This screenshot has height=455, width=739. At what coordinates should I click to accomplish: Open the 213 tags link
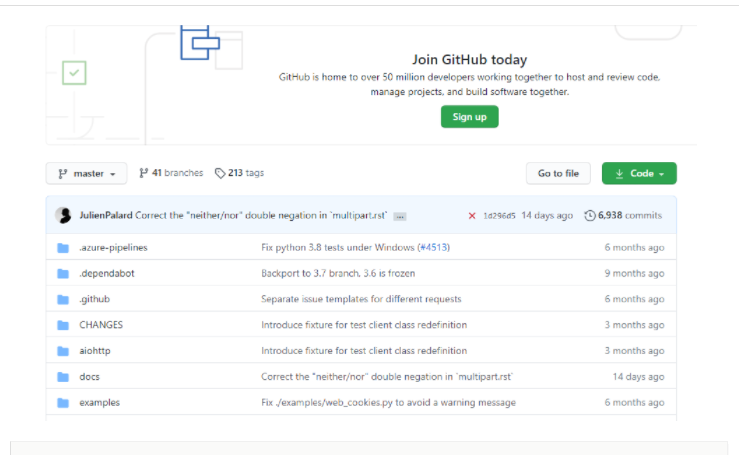coord(240,173)
